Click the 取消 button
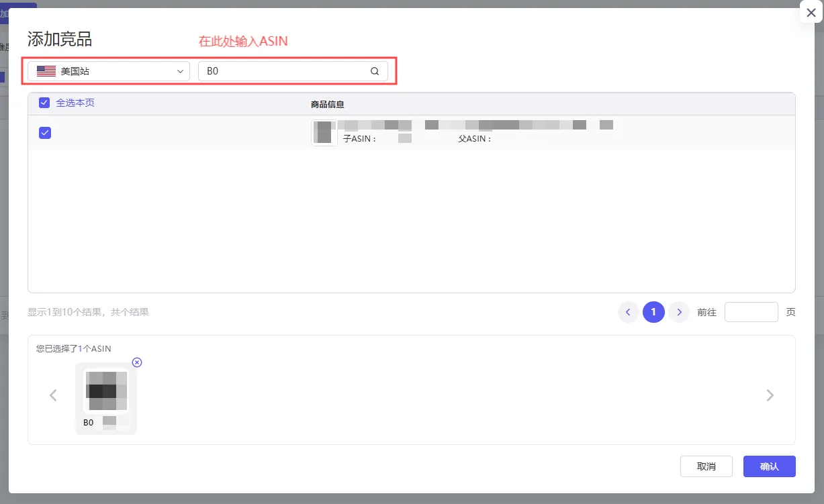 (x=706, y=466)
